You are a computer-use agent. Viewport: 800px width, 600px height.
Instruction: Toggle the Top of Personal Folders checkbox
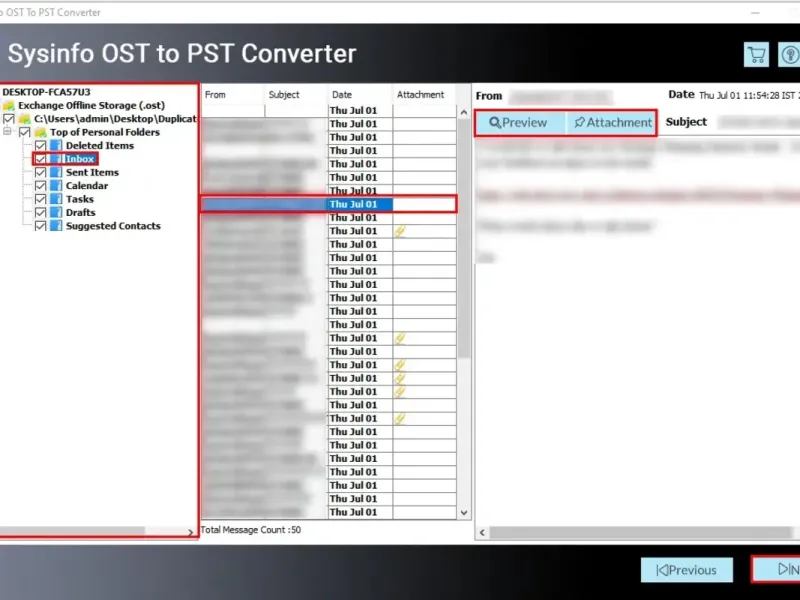tap(24, 132)
